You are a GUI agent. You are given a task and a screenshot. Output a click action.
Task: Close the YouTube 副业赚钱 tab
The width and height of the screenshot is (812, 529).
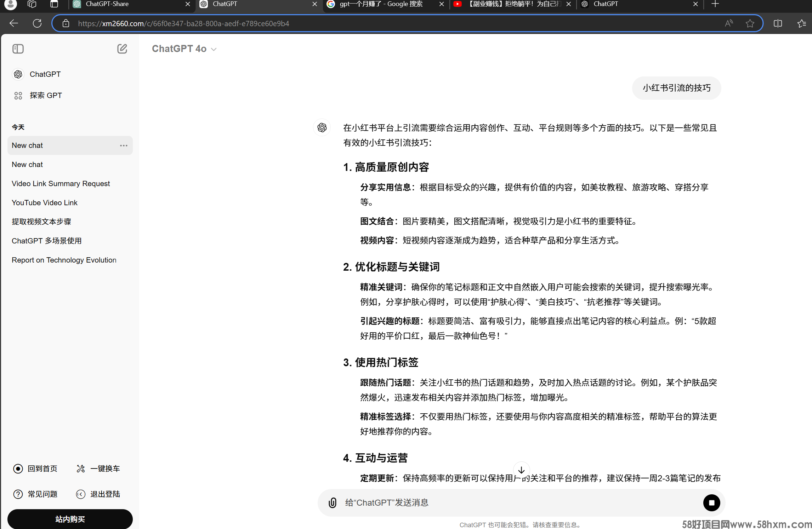568,4
